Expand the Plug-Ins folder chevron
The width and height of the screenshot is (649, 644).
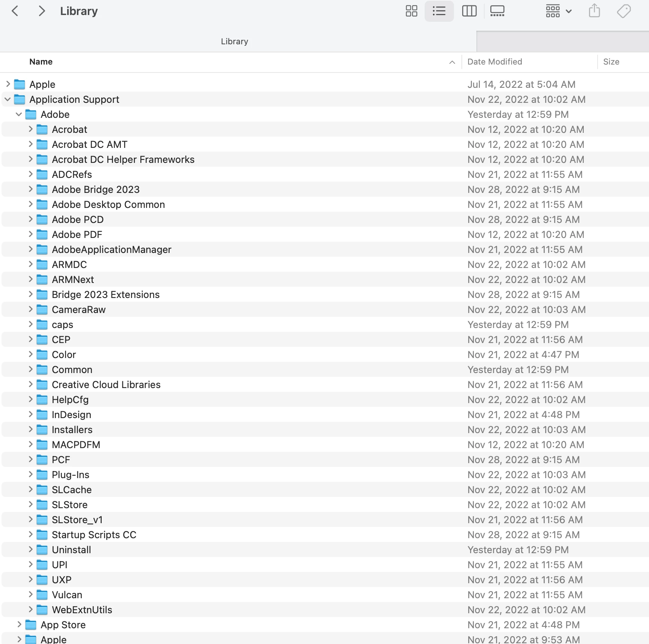(x=31, y=474)
